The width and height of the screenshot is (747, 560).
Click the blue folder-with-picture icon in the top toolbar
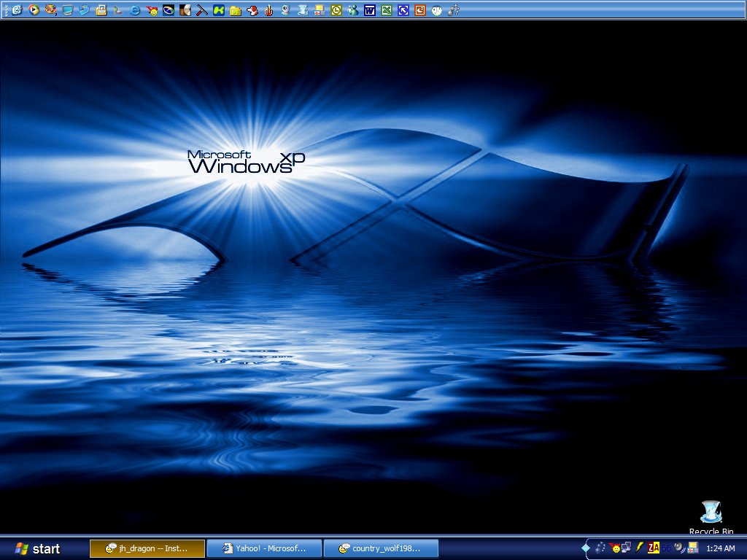(85, 9)
